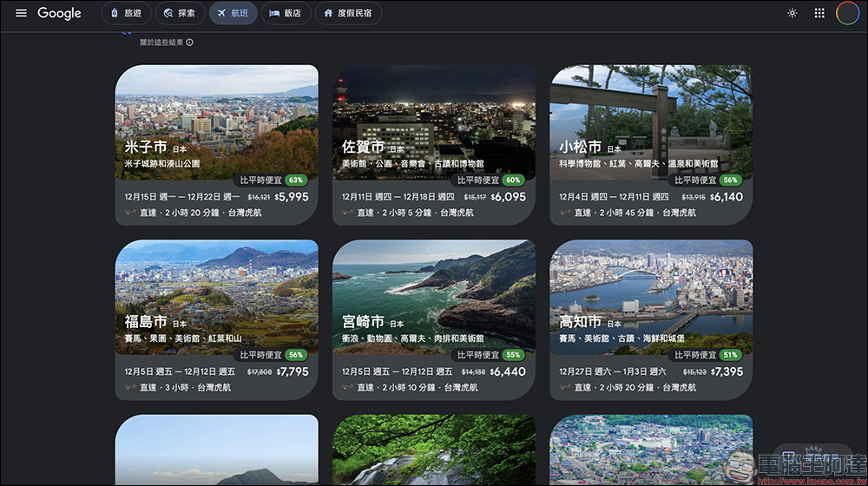Click the 63% cheaper badge on 米子市
Screen dimensions: 868x486
point(296,180)
